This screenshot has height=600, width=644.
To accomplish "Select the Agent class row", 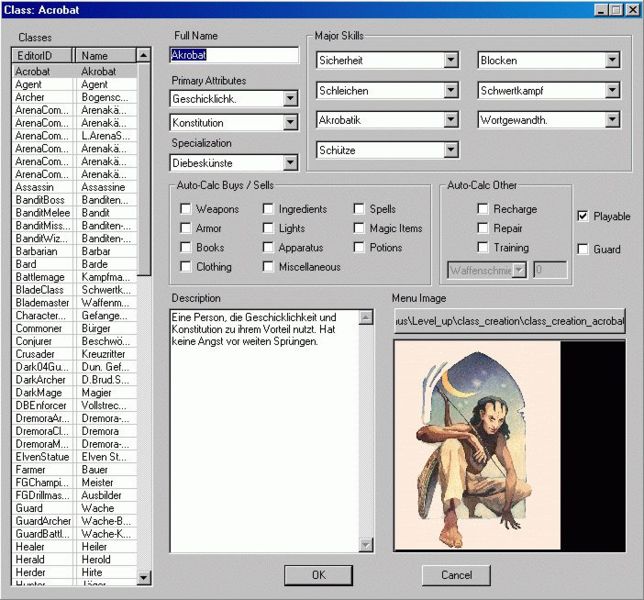I will point(75,84).
